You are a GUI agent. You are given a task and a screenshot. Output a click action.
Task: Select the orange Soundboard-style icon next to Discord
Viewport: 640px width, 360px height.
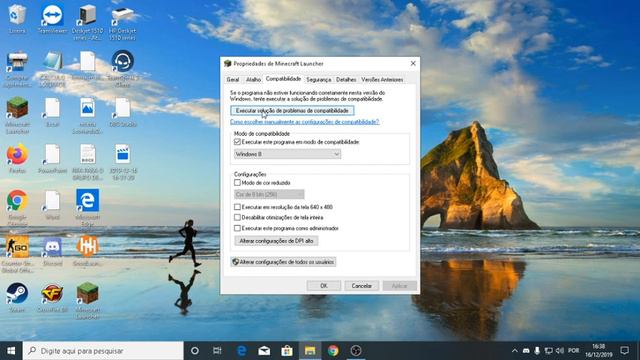click(x=87, y=251)
